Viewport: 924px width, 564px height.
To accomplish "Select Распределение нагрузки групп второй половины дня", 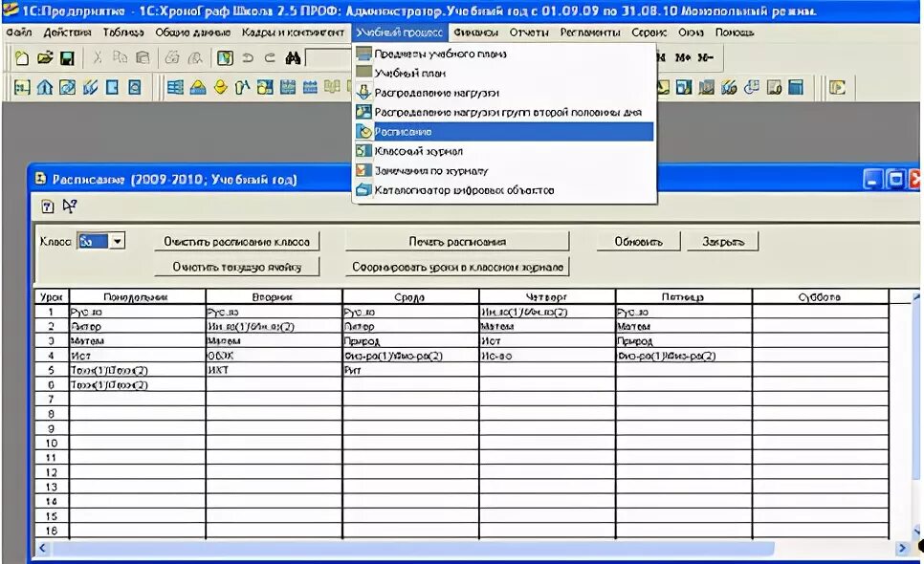I will pyautogui.click(x=504, y=112).
